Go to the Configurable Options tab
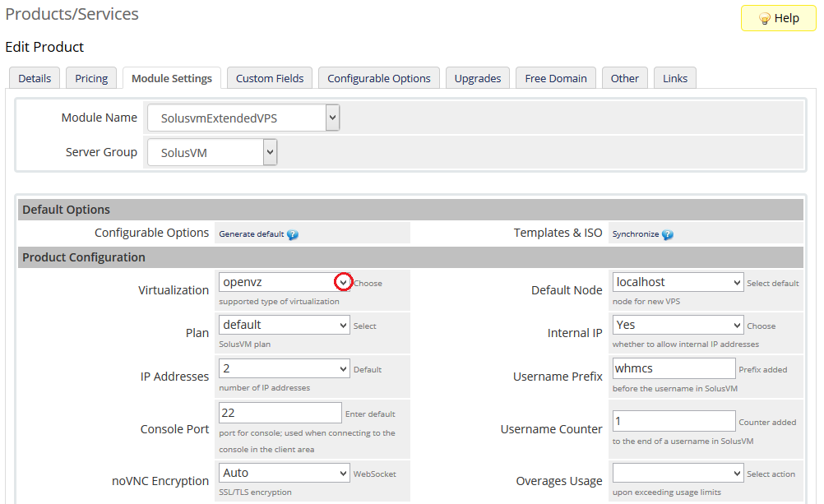The image size is (824, 504). [379, 78]
